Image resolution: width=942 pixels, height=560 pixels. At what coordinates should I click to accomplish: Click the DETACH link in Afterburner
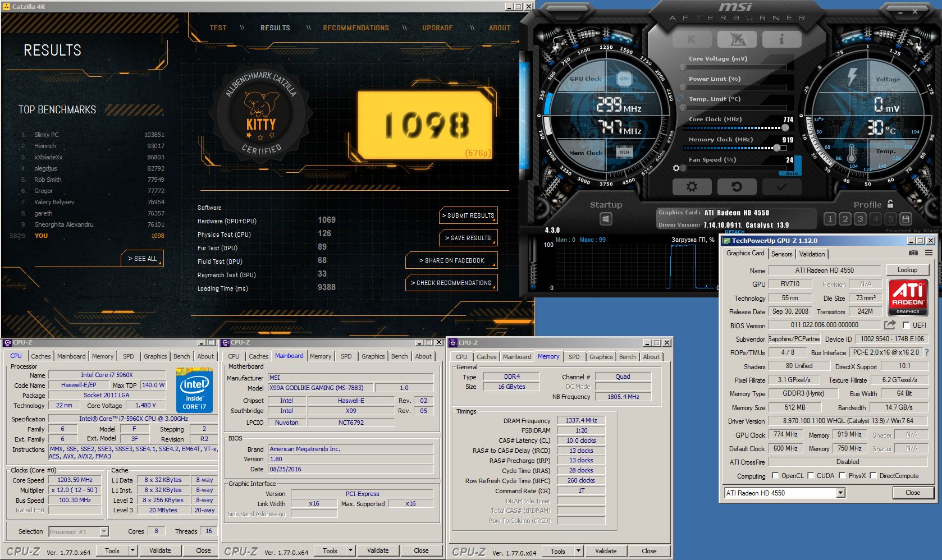click(734, 232)
